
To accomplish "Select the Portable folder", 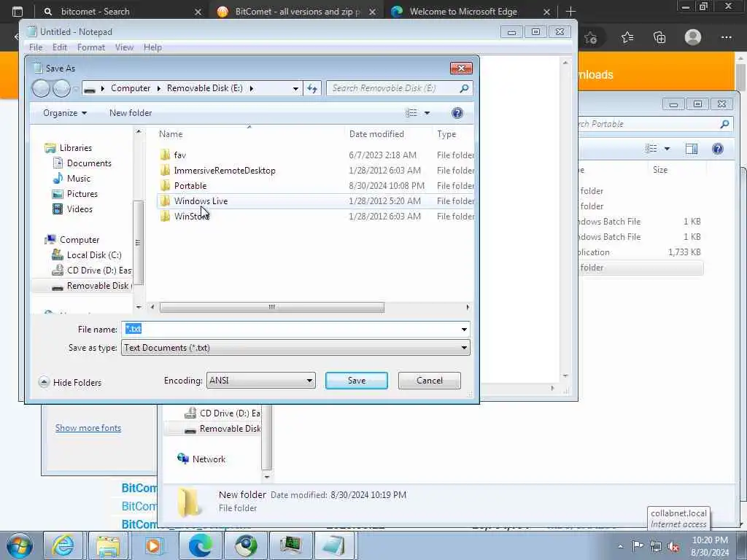I will (190, 186).
